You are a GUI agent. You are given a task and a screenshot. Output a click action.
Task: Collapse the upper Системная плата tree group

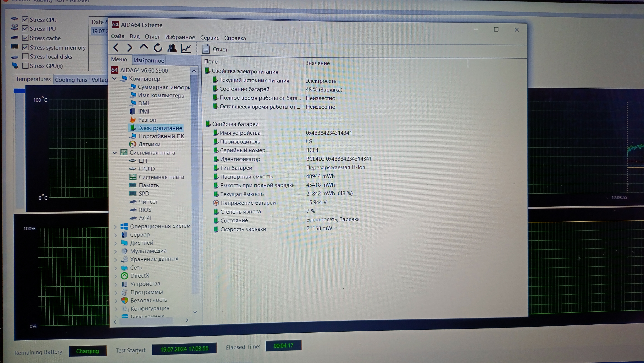click(115, 153)
